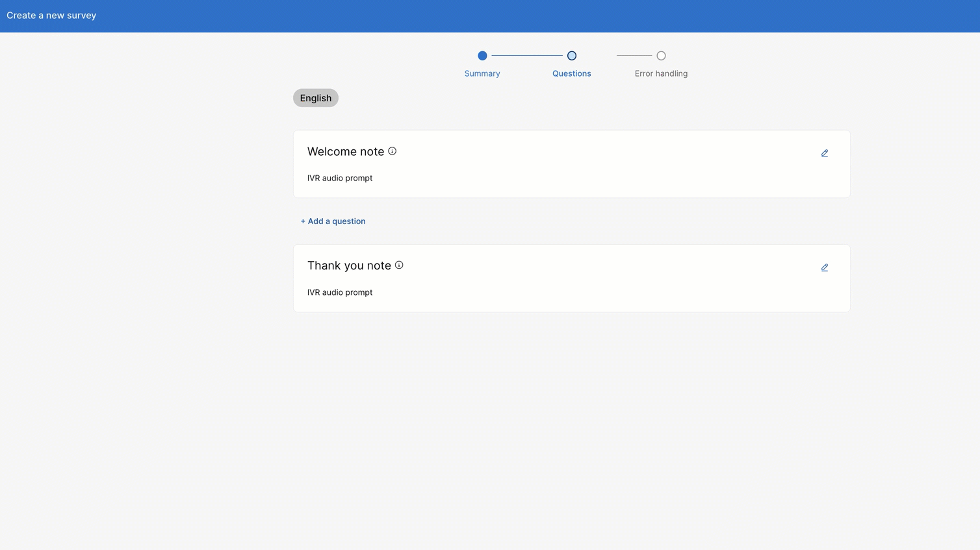980x550 pixels.
Task: Click IVR audio prompt under Thank you note
Action: (340, 292)
